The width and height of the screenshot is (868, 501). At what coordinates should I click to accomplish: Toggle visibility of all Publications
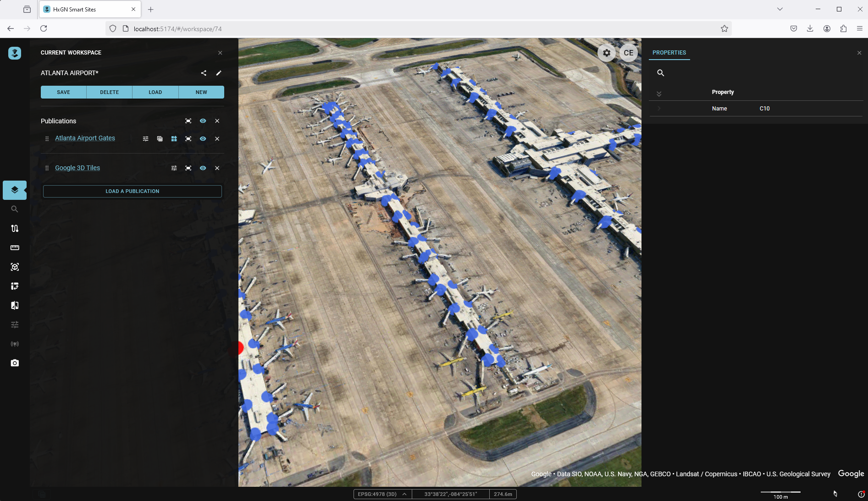[203, 121]
